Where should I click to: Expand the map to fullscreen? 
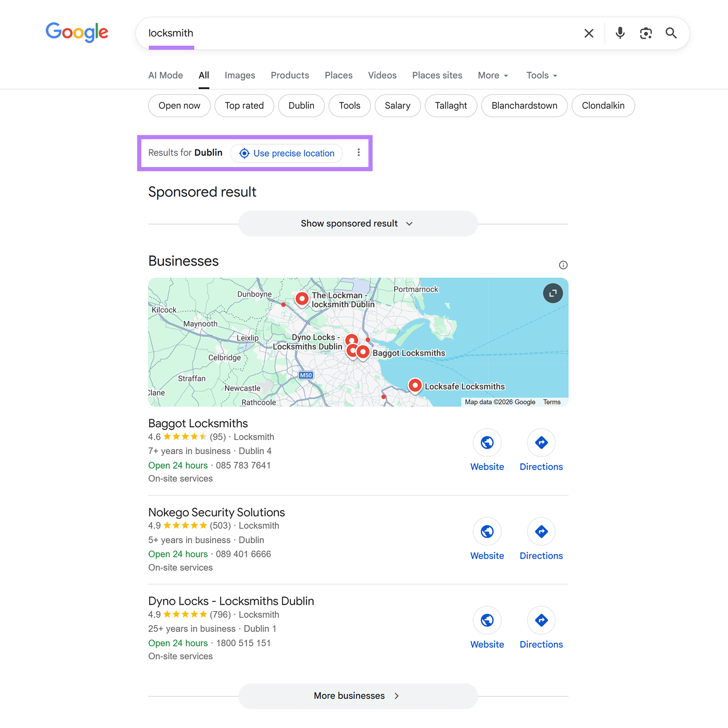click(553, 293)
